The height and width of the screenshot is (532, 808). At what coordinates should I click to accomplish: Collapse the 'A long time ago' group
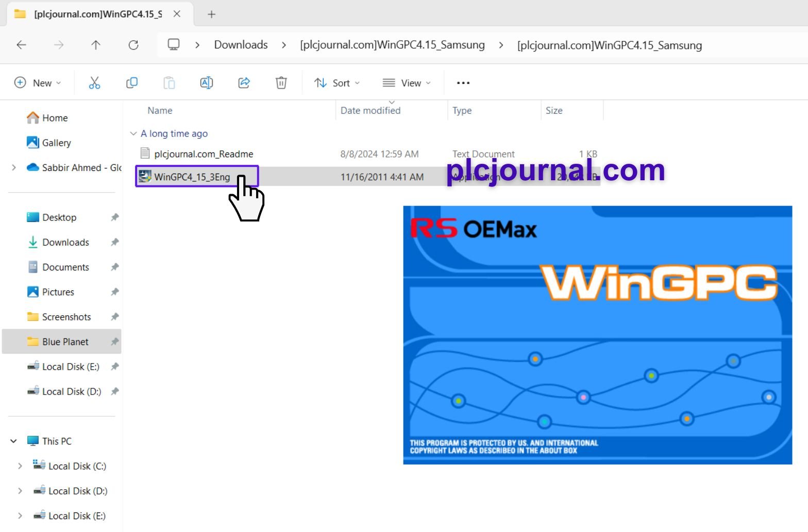coord(133,133)
